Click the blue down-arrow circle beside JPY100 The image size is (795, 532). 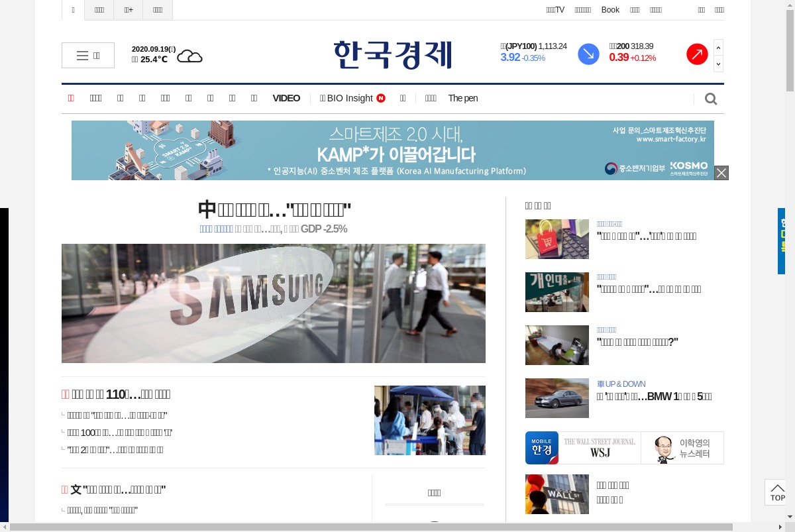tap(588, 54)
